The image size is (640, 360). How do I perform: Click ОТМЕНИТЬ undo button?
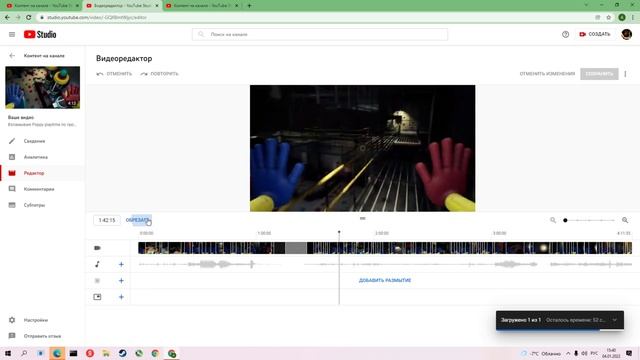tap(114, 74)
